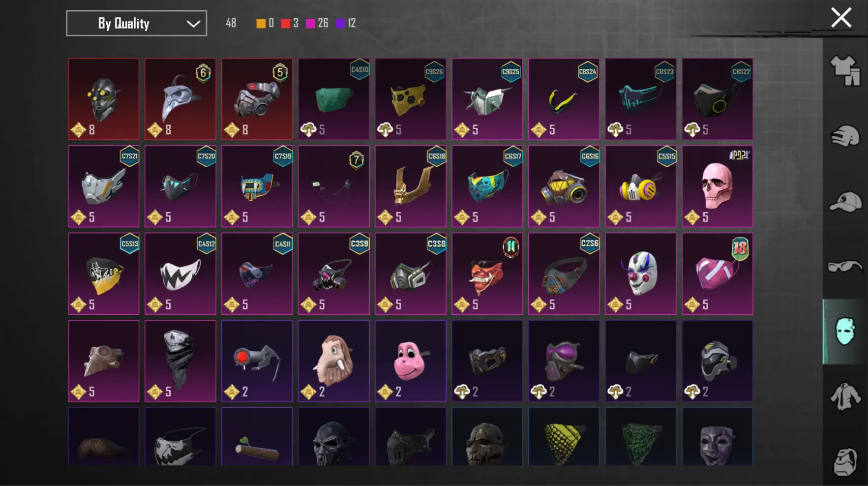The height and width of the screenshot is (486, 868).
Task: Click the dropdown chevron next to By Quality
Action: pyautogui.click(x=193, y=24)
